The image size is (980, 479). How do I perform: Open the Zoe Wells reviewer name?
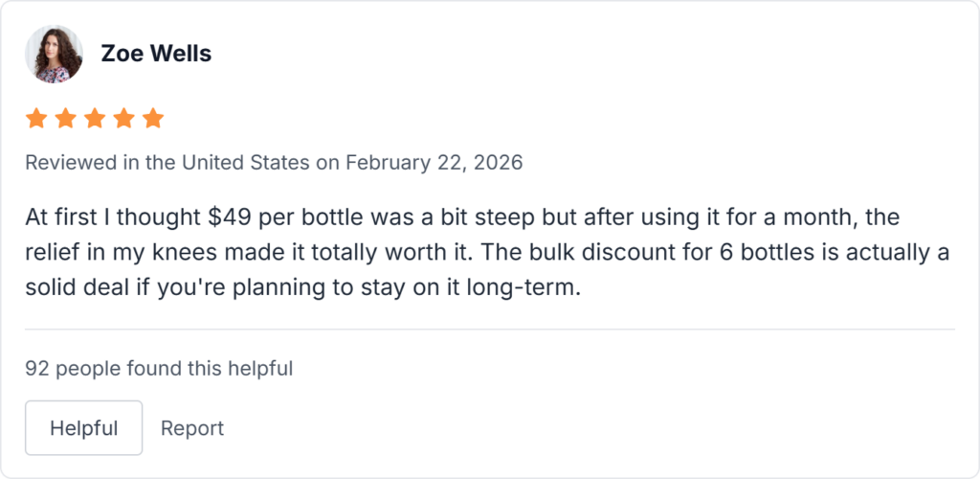click(x=156, y=54)
